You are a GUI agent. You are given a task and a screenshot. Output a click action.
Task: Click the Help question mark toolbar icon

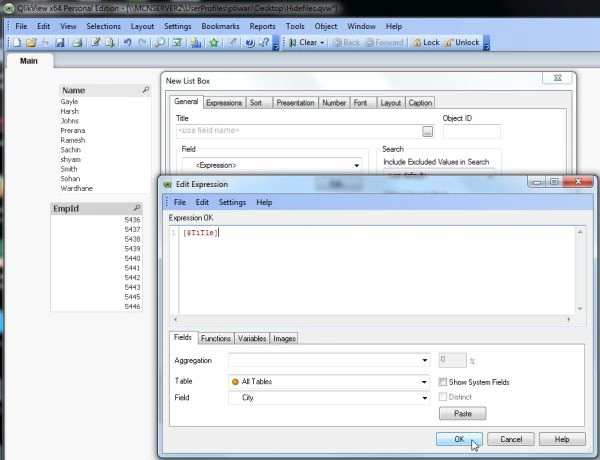(249, 42)
